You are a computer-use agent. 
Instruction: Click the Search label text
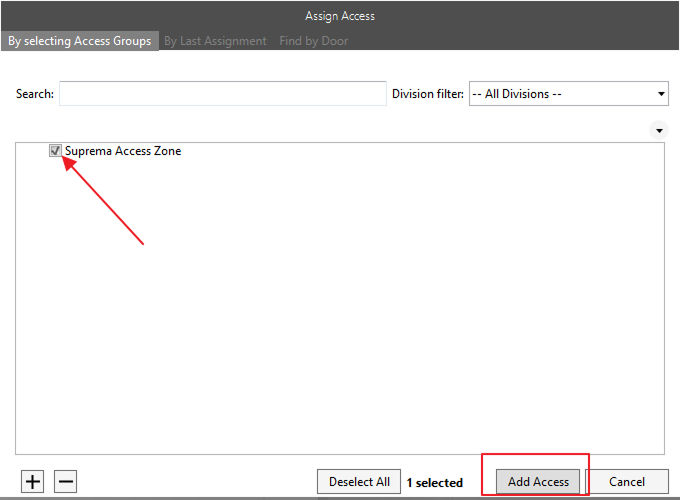[x=34, y=94]
